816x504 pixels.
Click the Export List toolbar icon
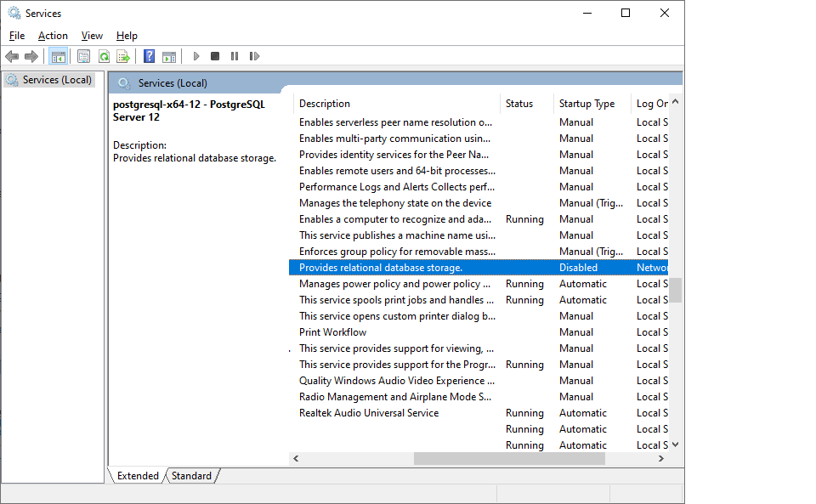(123, 57)
